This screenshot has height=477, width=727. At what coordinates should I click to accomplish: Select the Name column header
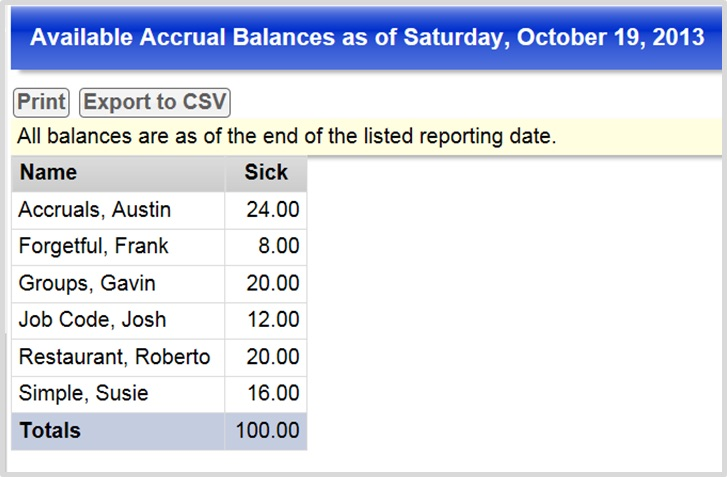(118, 173)
